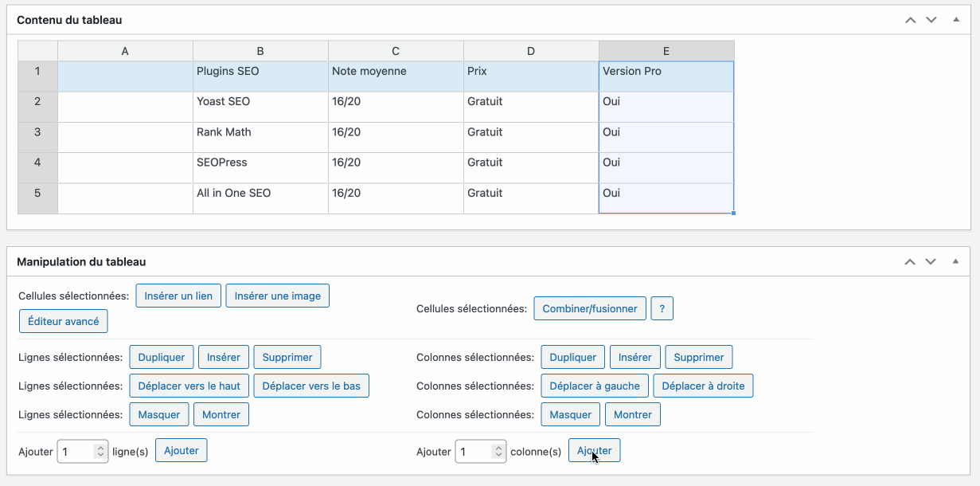
Task: Montrer the selected lignes
Action: click(x=221, y=414)
